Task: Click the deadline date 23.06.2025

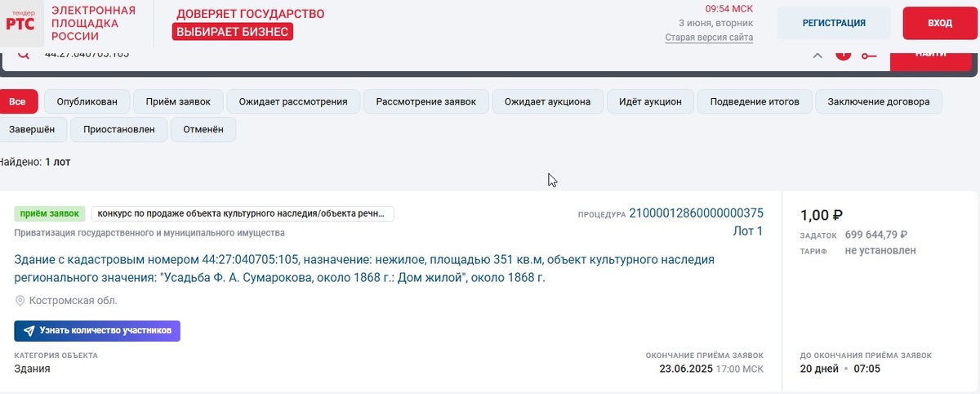Action: (x=685, y=369)
